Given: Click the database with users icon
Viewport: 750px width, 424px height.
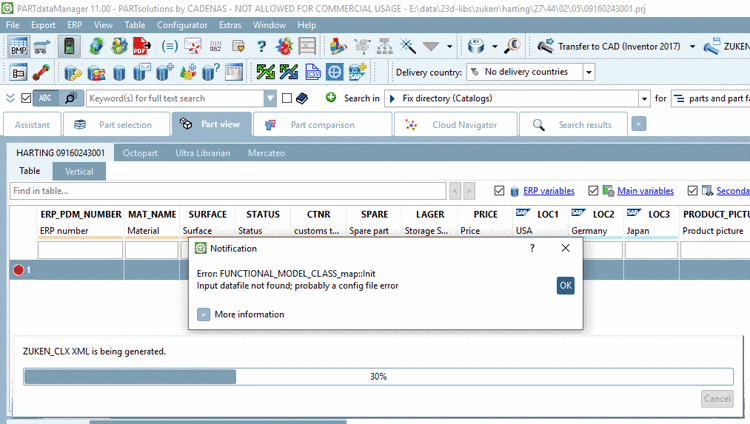Looking at the screenshot, I should (96, 73).
